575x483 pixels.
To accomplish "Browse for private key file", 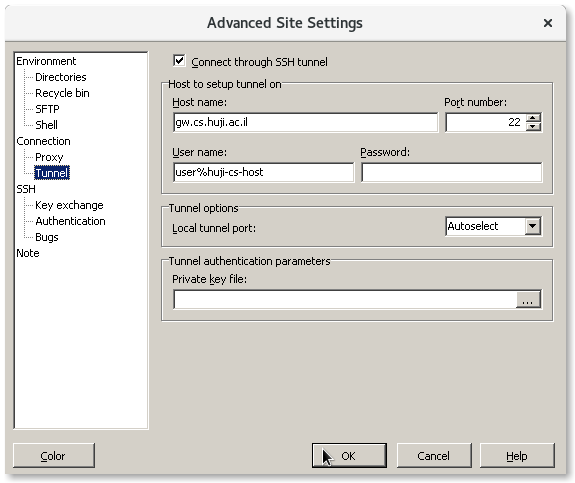I will coord(528,300).
